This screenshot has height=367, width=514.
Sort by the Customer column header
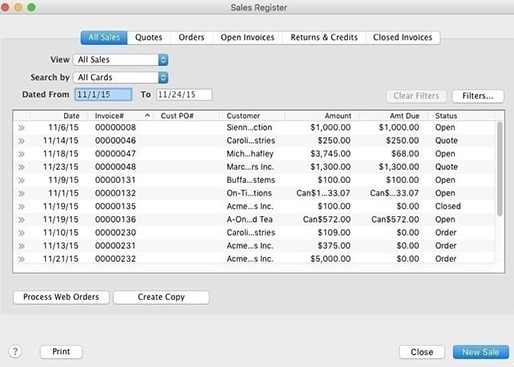(x=243, y=116)
